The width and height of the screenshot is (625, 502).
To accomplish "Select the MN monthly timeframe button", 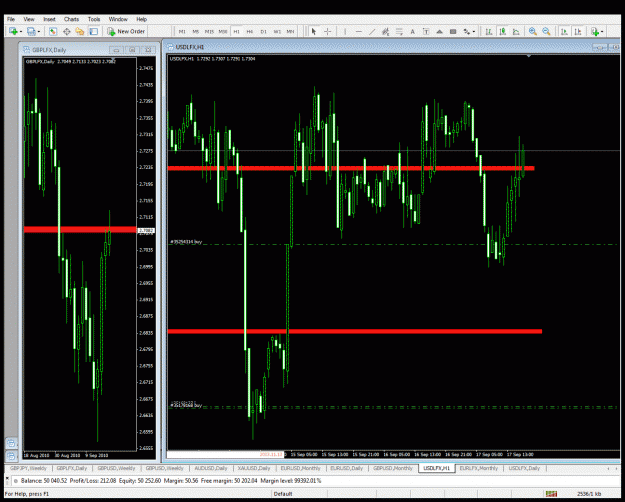I will (291, 31).
